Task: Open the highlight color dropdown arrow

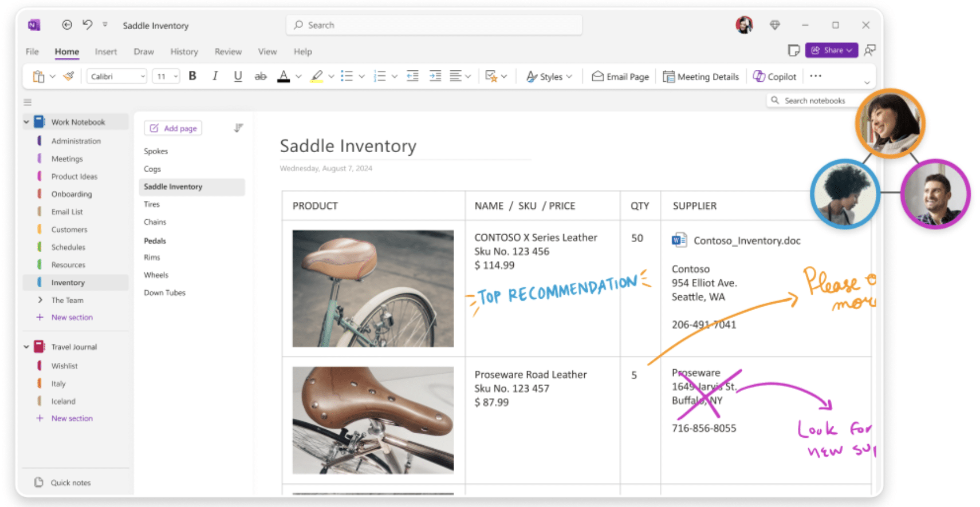Action: coord(331,76)
